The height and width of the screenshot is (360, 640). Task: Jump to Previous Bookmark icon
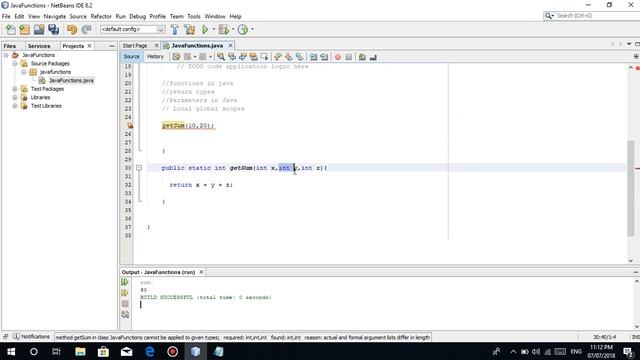[x=278, y=57]
